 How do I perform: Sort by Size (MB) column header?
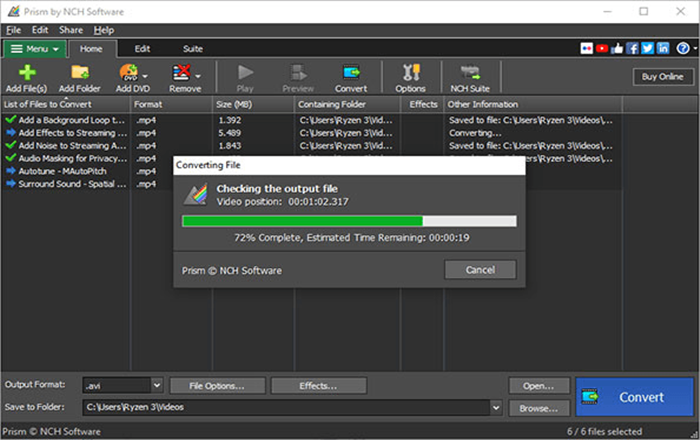coord(254,104)
